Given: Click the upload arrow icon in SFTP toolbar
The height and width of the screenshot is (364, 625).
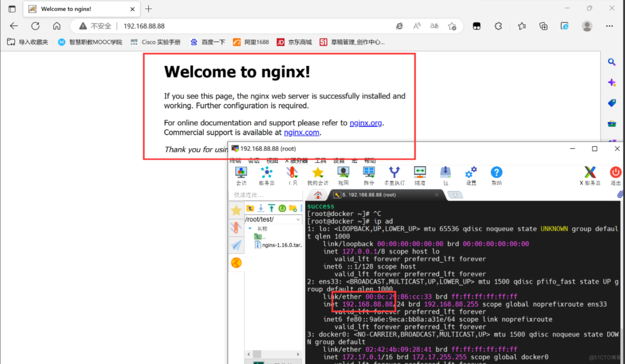Looking at the screenshot, I should [271, 208].
